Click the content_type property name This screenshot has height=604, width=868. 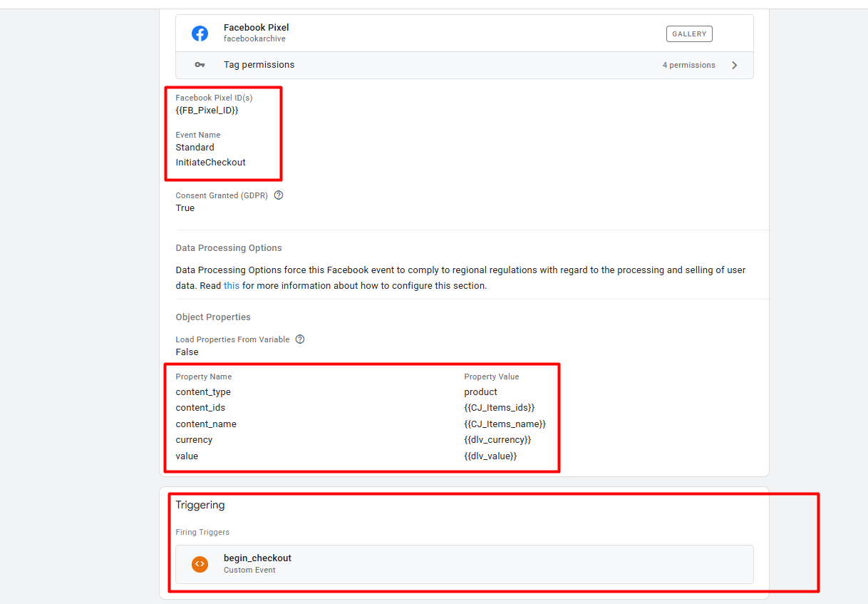coord(203,392)
